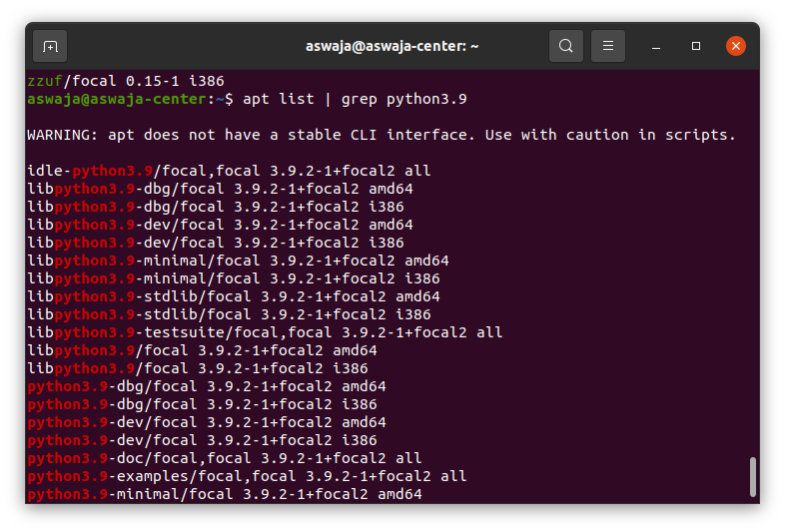Maximize the terminal window
Viewport: 785px width, 532px height.
pyautogui.click(x=696, y=46)
